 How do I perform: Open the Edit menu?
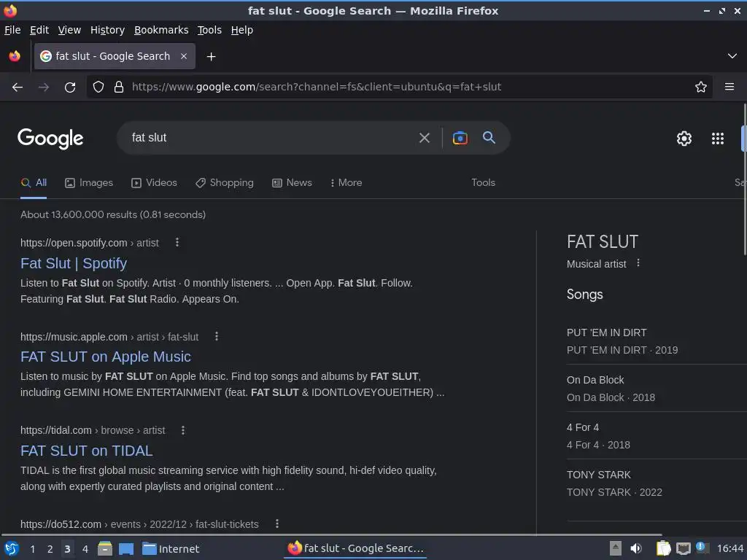point(39,30)
